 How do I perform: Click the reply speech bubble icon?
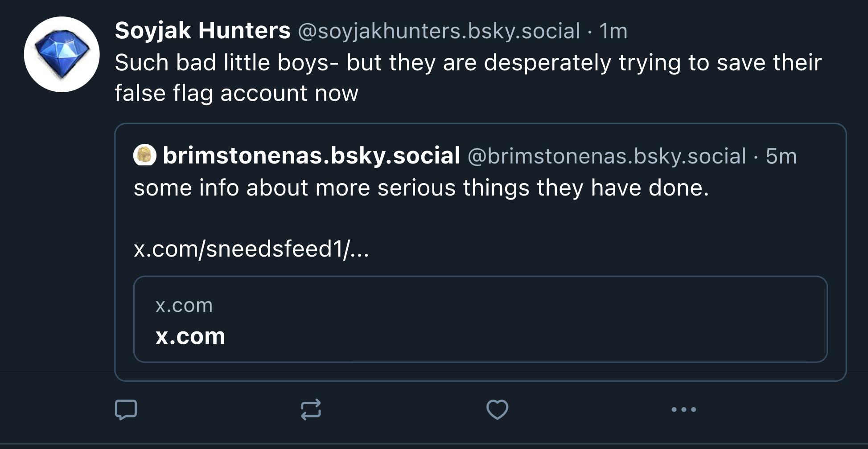tap(126, 409)
